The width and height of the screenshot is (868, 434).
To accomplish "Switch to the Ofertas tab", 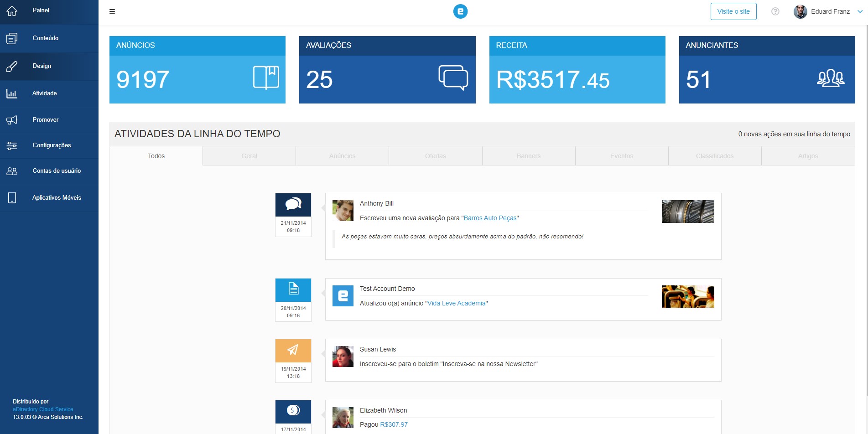I will click(435, 155).
